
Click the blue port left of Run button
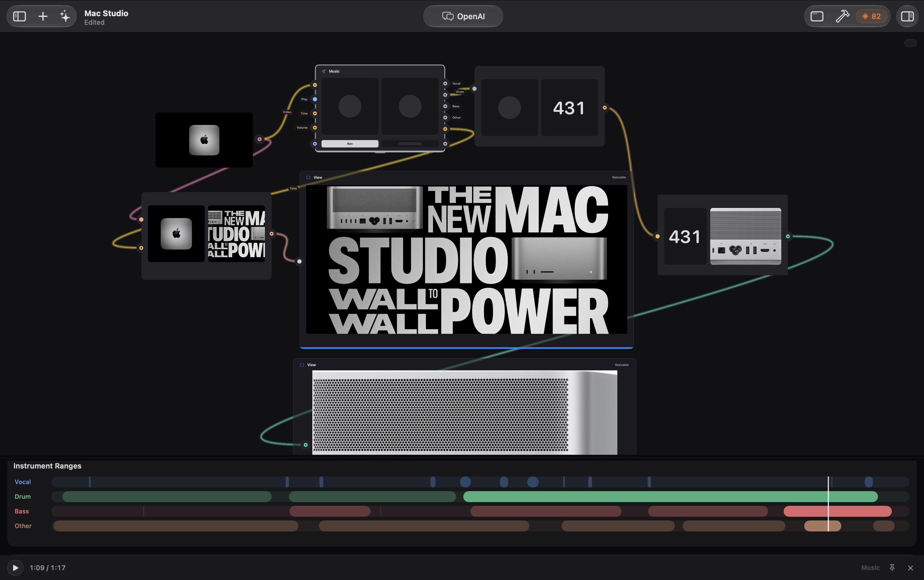[x=315, y=144]
